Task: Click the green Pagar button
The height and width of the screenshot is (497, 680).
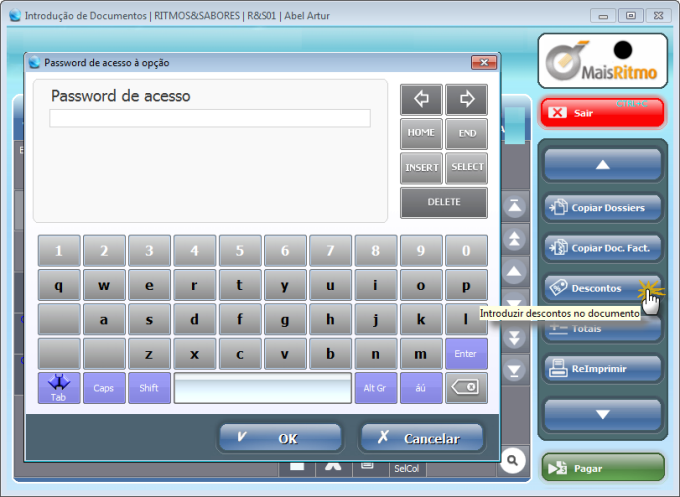Action: point(602,467)
